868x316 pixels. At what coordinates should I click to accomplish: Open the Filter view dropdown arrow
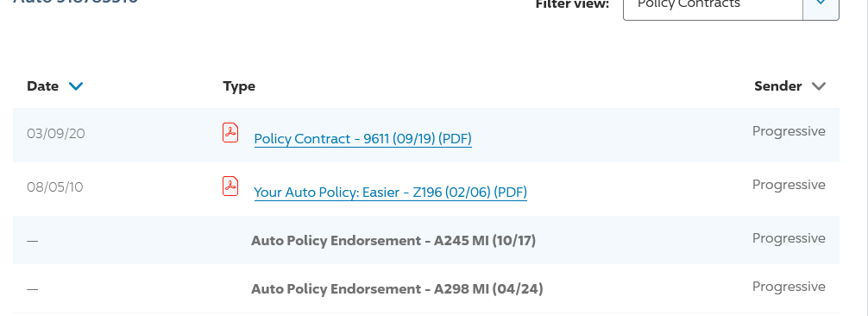(821, 5)
